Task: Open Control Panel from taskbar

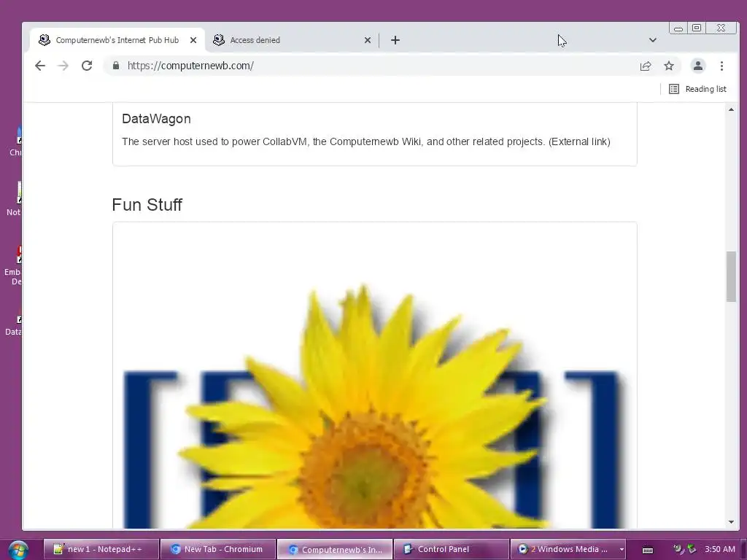Action: (x=452, y=549)
